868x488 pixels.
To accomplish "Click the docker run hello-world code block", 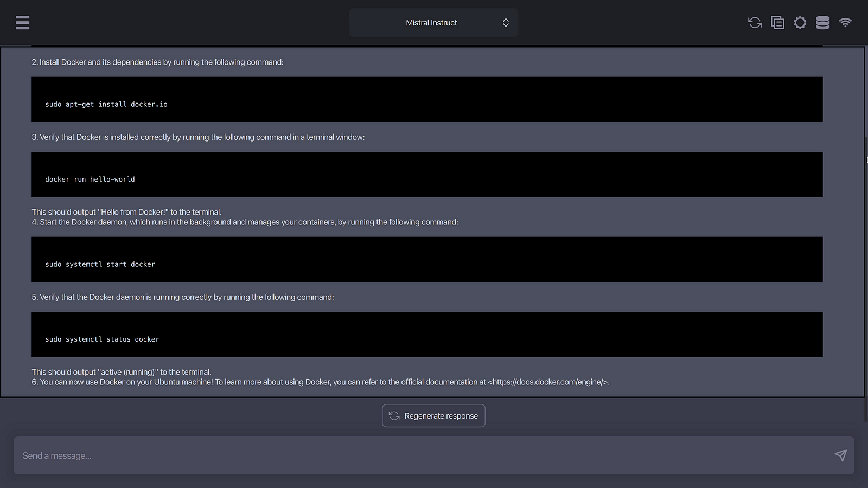I will tap(427, 174).
